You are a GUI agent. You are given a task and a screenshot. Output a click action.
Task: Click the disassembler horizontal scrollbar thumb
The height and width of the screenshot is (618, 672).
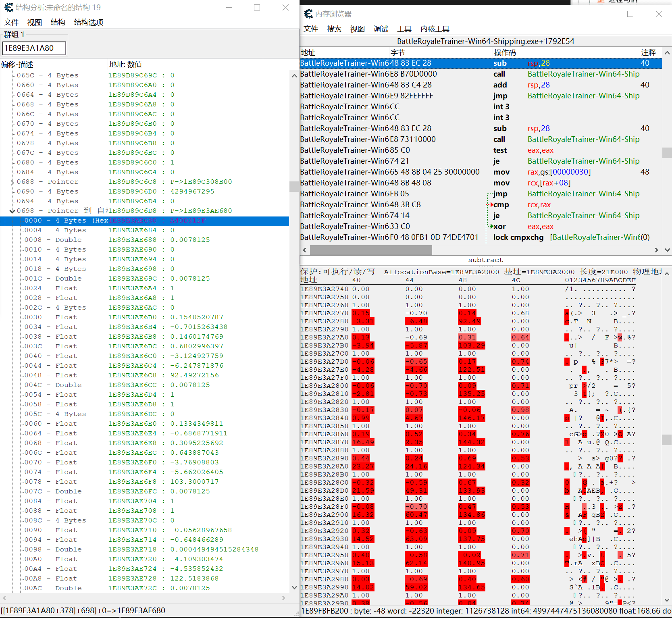click(x=371, y=250)
